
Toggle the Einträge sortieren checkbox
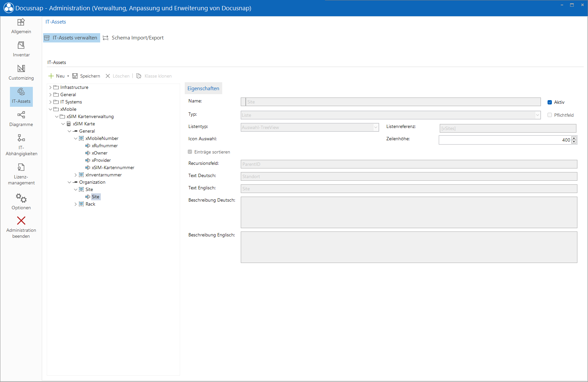tap(190, 152)
